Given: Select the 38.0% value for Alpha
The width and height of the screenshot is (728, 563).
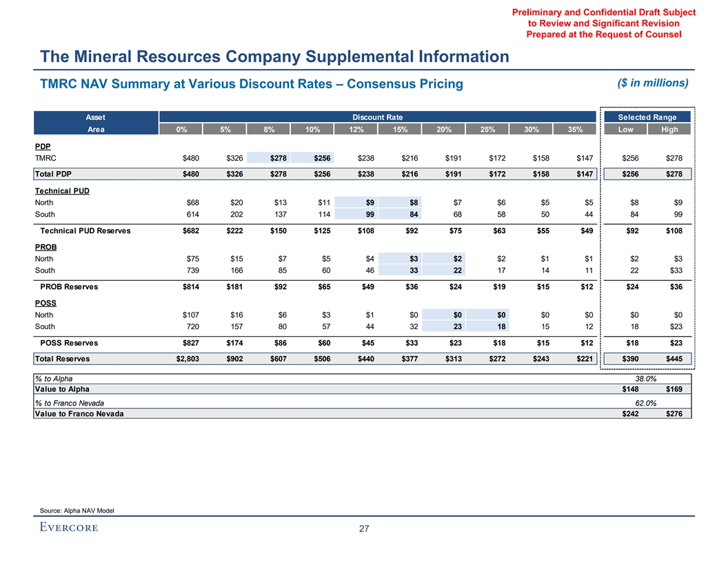Looking at the screenshot, I should click(647, 379).
